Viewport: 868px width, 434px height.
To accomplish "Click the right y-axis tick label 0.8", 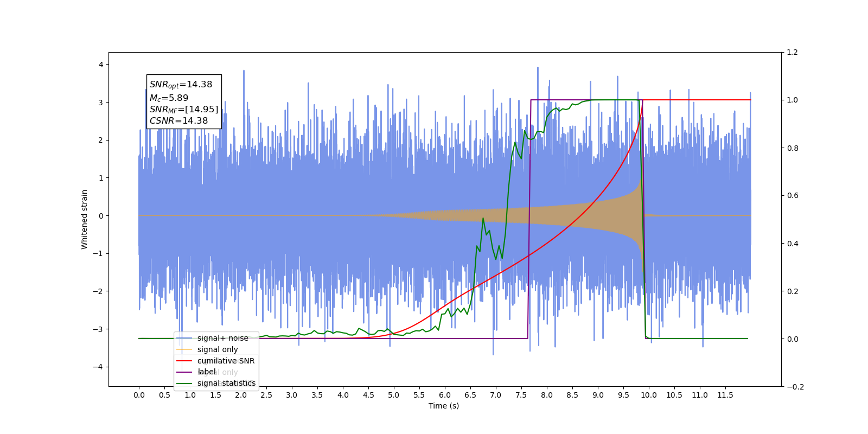I will (792, 148).
